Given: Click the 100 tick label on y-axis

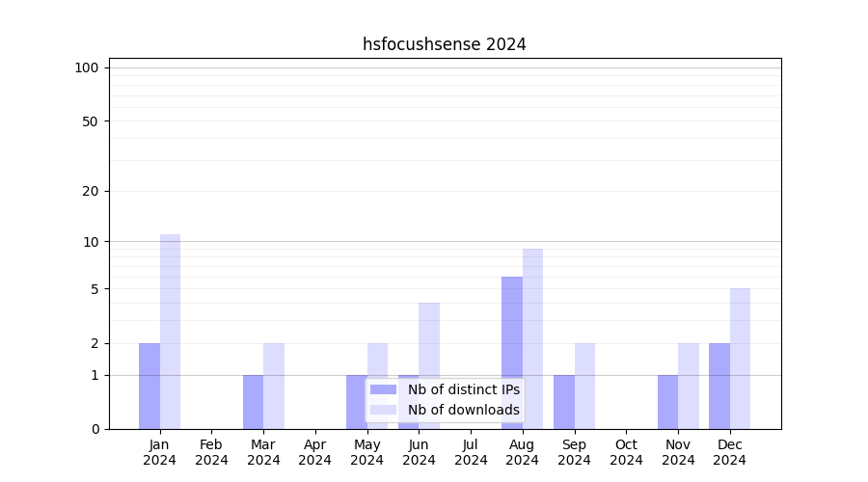Looking at the screenshot, I should [87, 67].
